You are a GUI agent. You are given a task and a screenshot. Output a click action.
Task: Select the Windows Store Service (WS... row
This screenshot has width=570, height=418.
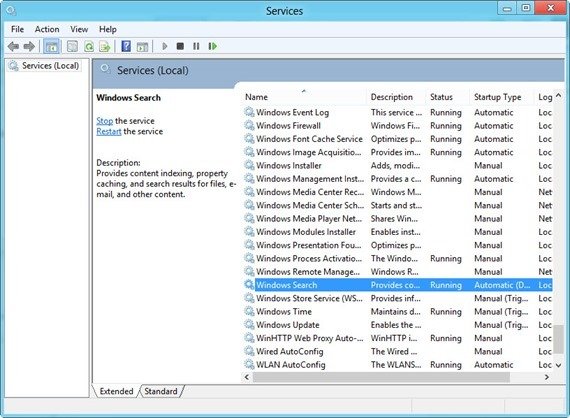[x=398, y=298]
